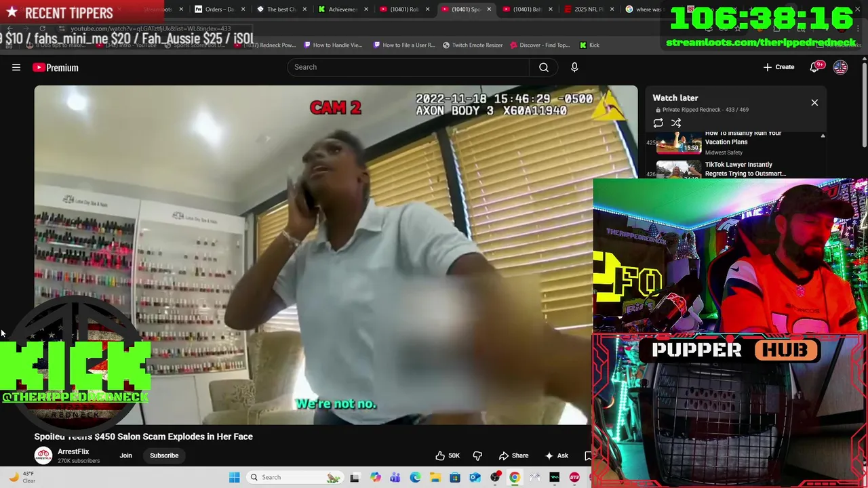Join the ArrestFlix channel membership
The width and height of the screenshot is (868, 488).
pyautogui.click(x=126, y=455)
